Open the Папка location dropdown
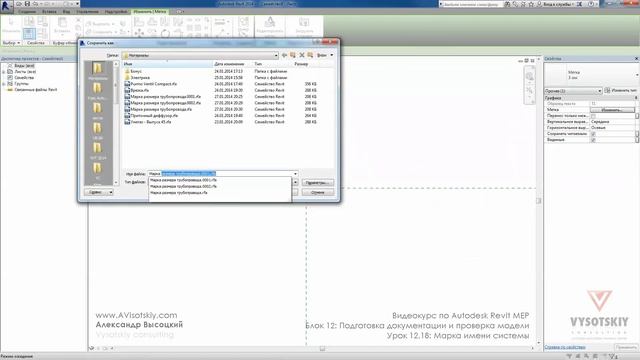This screenshot has width=640, height=360. 276,55
